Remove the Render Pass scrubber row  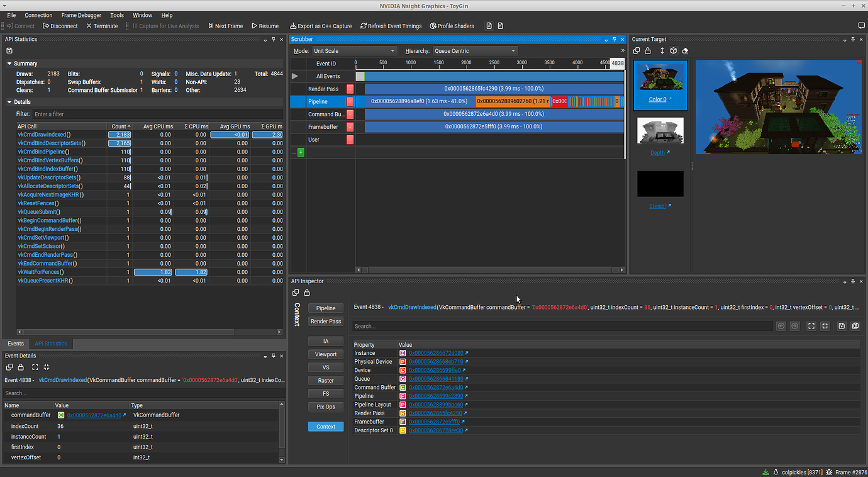tap(350, 89)
